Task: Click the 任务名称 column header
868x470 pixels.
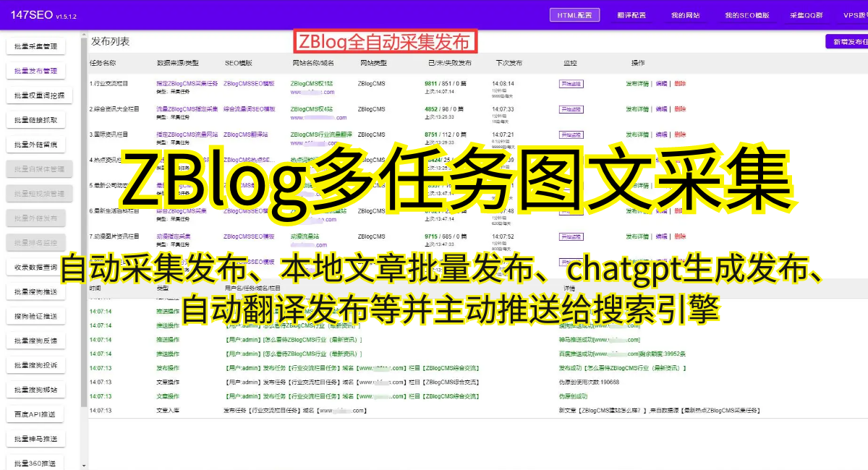Action: pyautogui.click(x=103, y=64)
